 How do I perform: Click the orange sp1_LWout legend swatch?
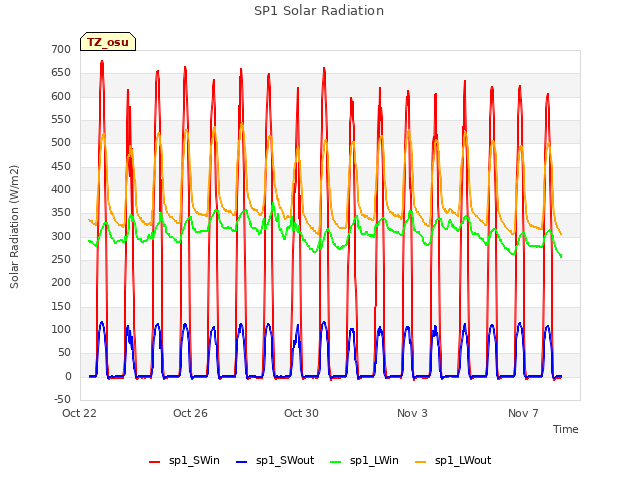pyautogui.click(x=420, y=462)
